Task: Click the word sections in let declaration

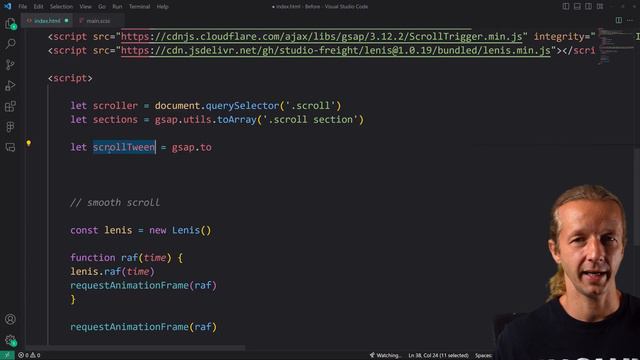Action: [115, 120]
